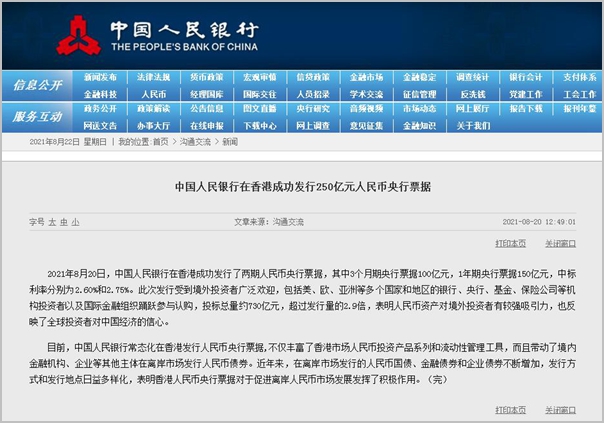Open the 公告信息 menu item
The height and width of the screenshot is (423, 604).
pos(206,109)
